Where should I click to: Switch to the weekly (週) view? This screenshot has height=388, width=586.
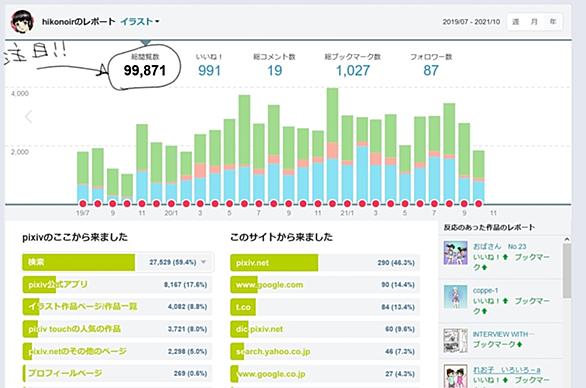(x=516, y=22)
